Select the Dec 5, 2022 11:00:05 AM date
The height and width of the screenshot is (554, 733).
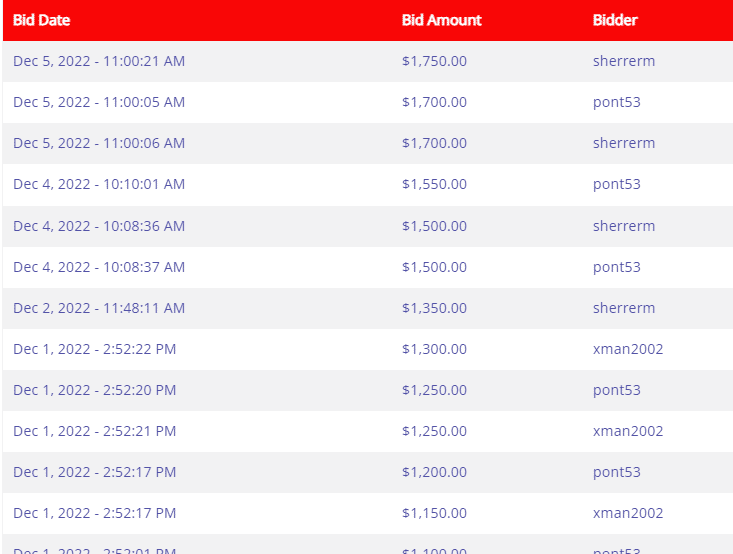coord(99,102)
